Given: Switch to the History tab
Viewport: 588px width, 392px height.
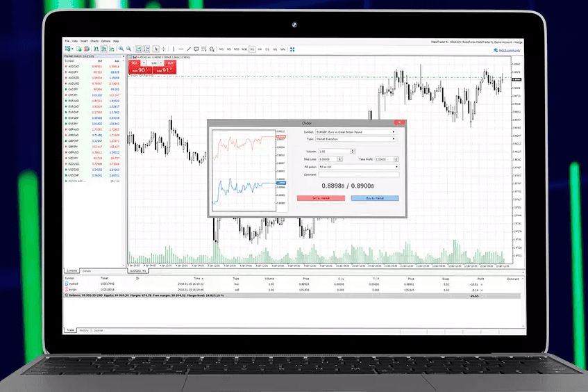Looking at the screenshot, I should pos(84,330).
